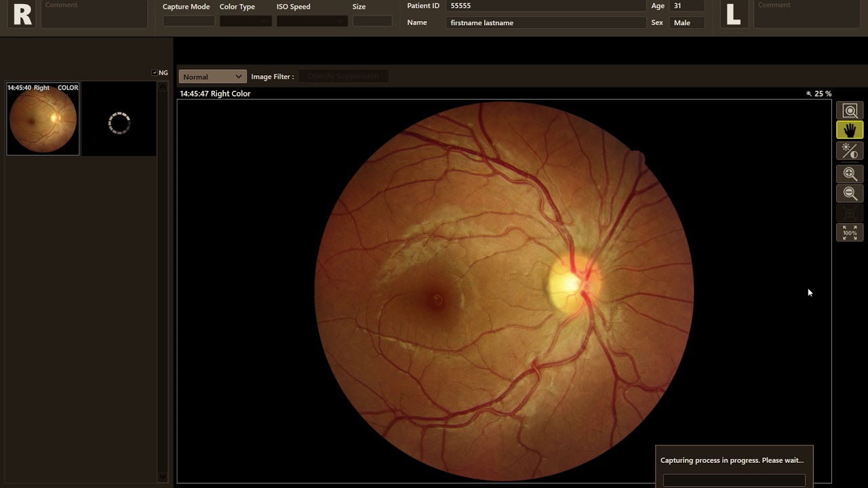Click the Name field firstname lastname
Screen dimensions: 868x488
click(547, 22)
